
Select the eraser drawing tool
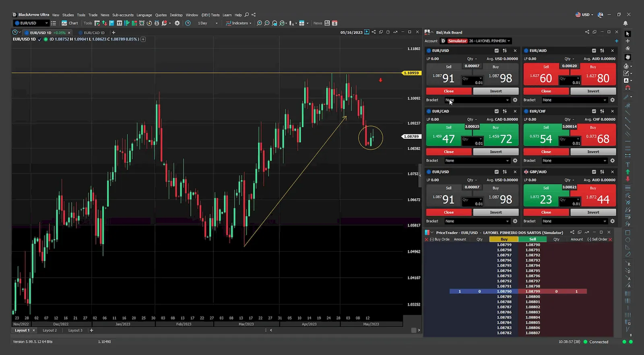[x=627, y=49]
